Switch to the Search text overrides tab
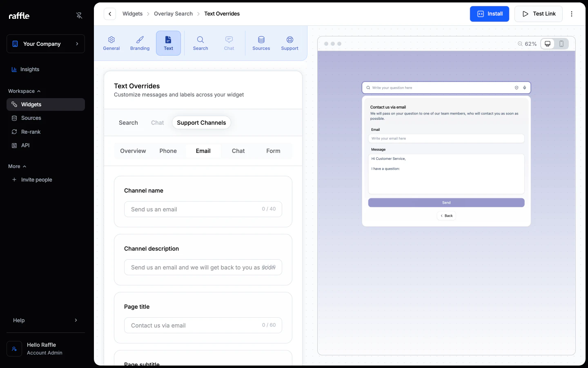588x368 pixels. pos(128,123)
